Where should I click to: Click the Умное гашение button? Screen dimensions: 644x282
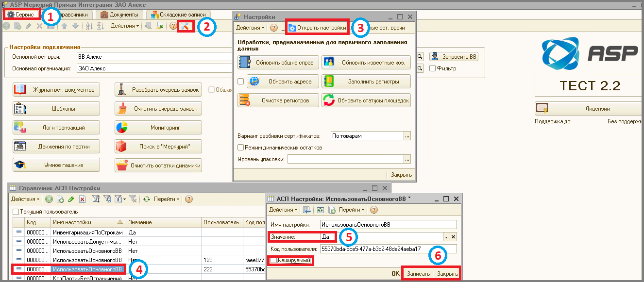[56, 165]
